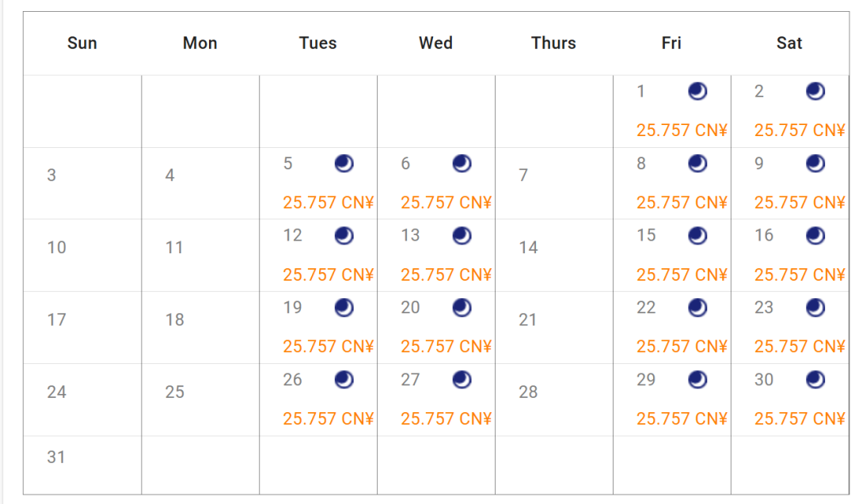Viewport: 855px width, 504px height.
Task: Click the 25.757 CN¥ price on day 22
Action: pyautogui.click(x=682, y=347)
